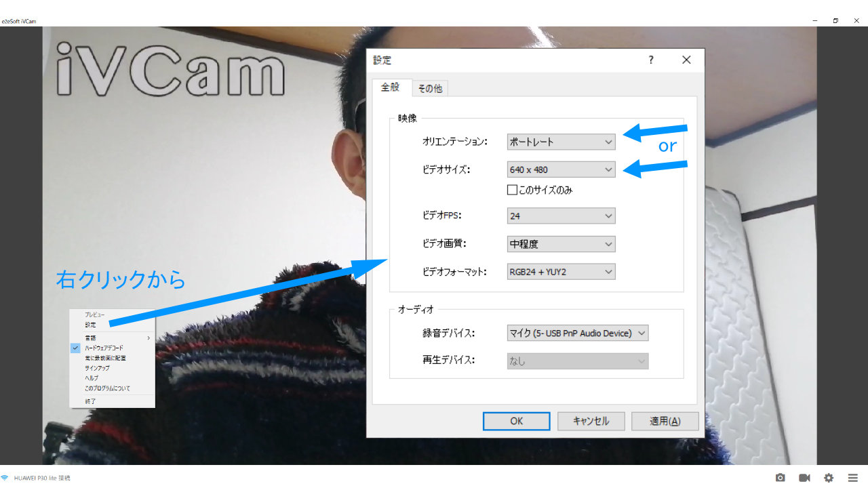The image size is (868, 488).
Task: Take a snapshot with the camera icon
Action: [x=781, y=478]
